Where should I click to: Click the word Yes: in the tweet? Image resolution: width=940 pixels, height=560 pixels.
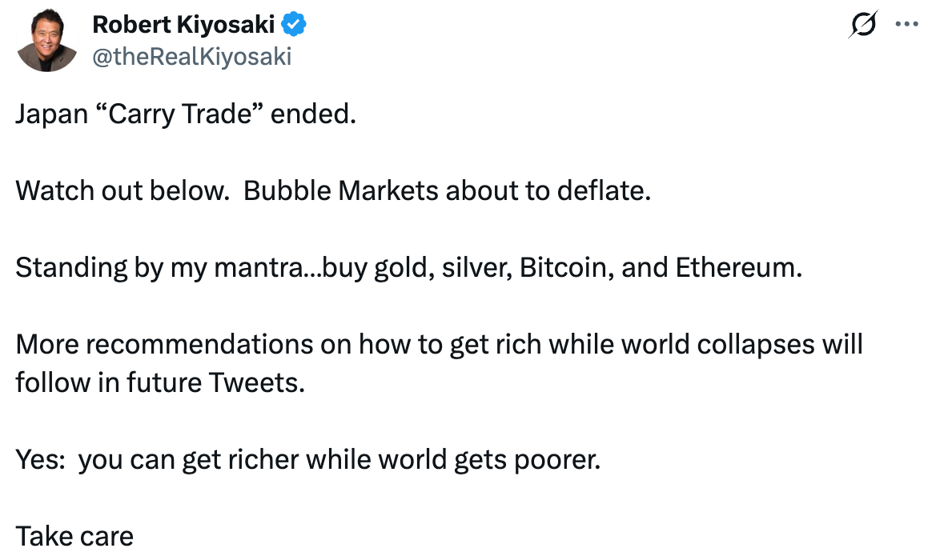coord(40,460)
